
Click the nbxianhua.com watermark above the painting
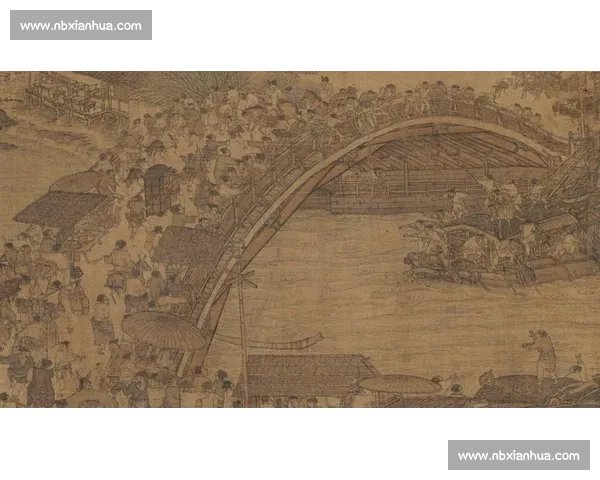pyautogui.click(x=80, y=25)
